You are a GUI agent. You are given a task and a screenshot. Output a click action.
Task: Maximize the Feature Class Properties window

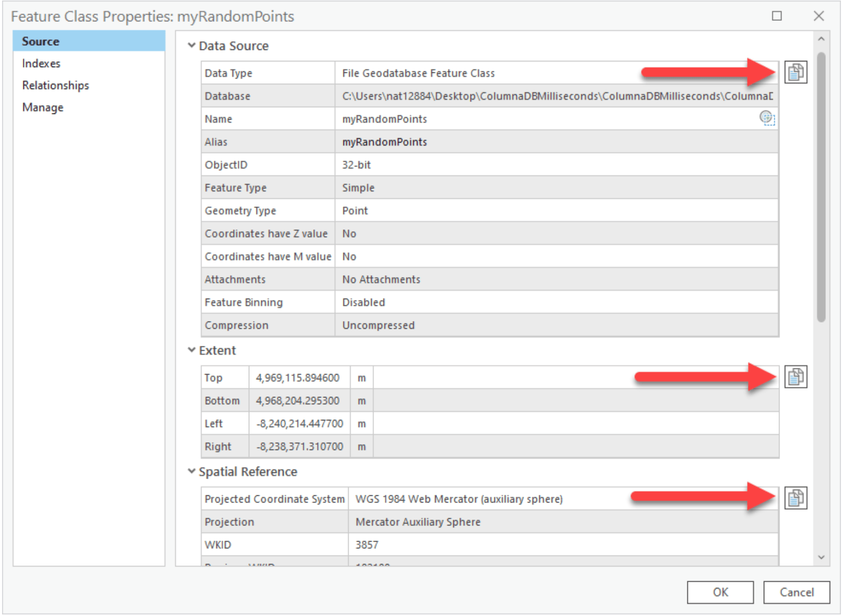coord(776,16)
